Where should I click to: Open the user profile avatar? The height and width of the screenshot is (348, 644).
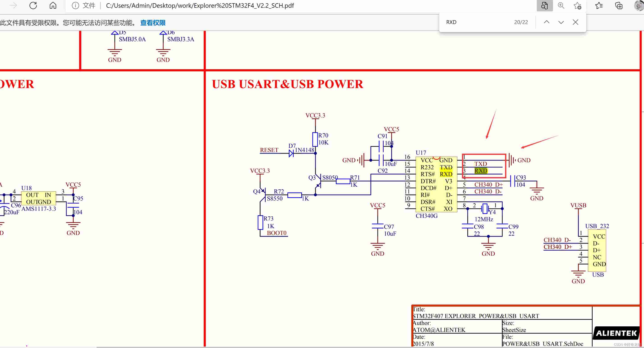click(639, 5)
